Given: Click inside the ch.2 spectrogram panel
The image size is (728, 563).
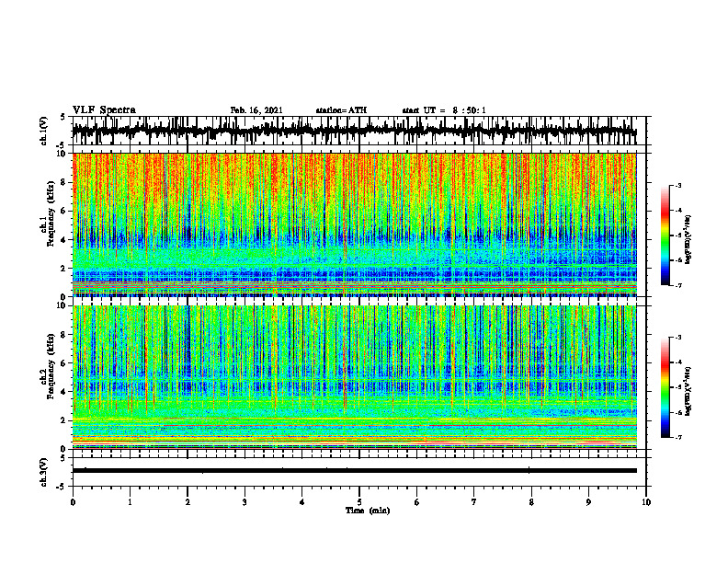Looking at the screenshot, I should pos(355,377).
